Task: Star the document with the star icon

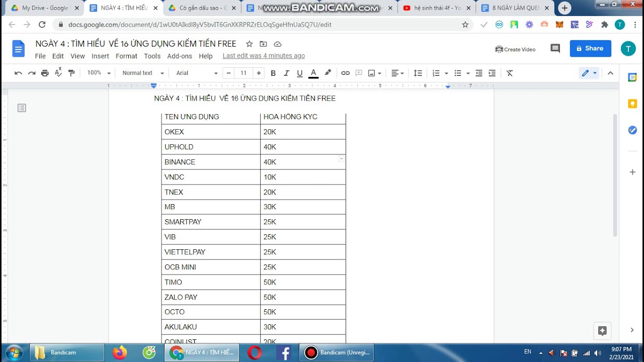Action: click(249, 44)
